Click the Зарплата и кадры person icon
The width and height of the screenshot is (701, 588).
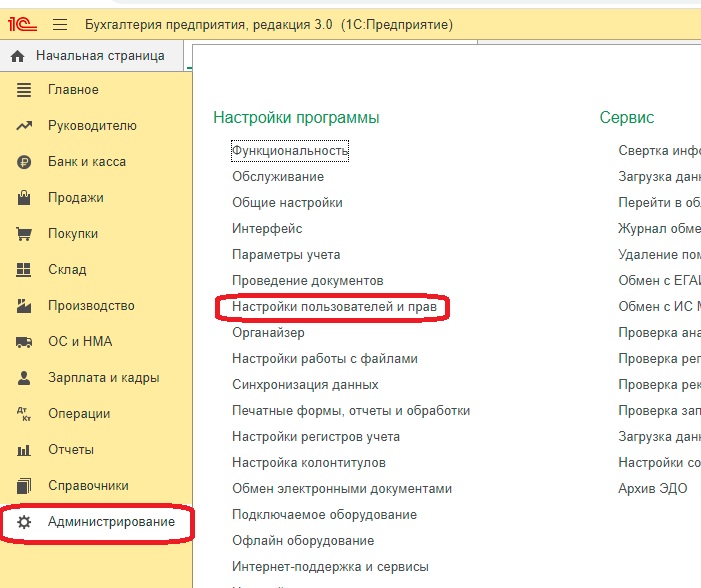25,378
